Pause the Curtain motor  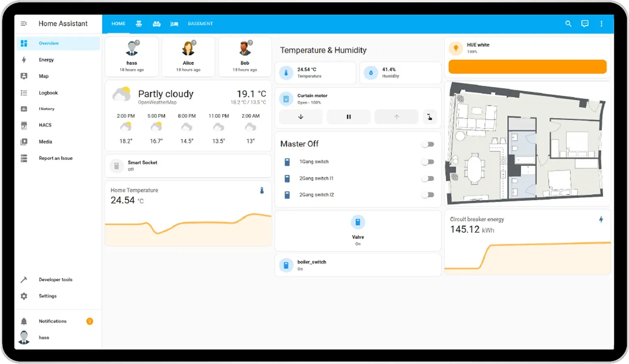(x=348, y=117)
